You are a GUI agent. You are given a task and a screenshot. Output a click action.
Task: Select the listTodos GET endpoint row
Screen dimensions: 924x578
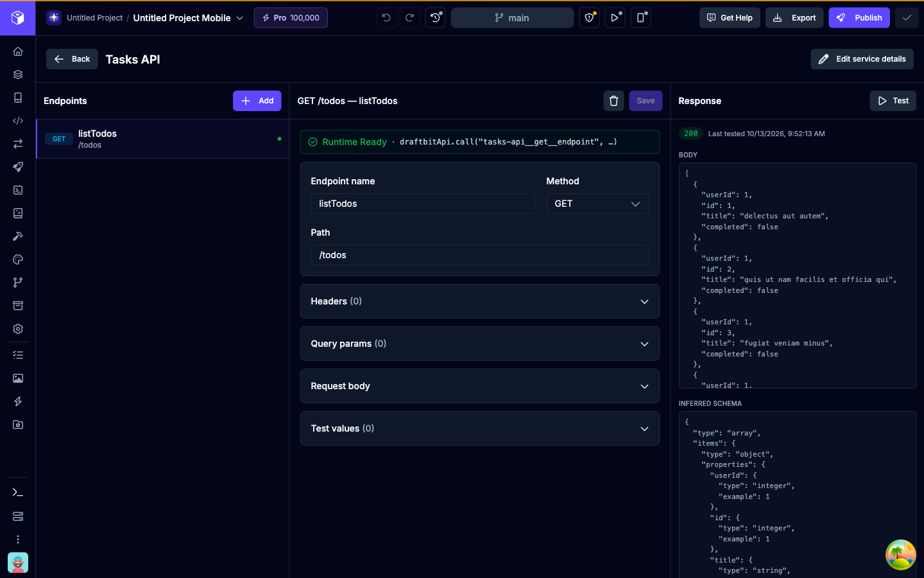[x=163, y=139]
